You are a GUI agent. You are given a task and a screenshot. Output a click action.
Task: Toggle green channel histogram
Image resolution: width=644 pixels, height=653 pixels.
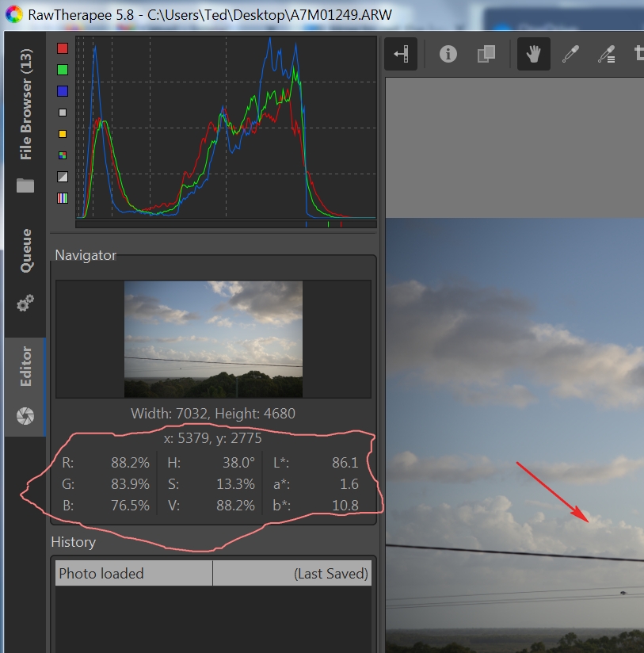click(x=63, y=70)
